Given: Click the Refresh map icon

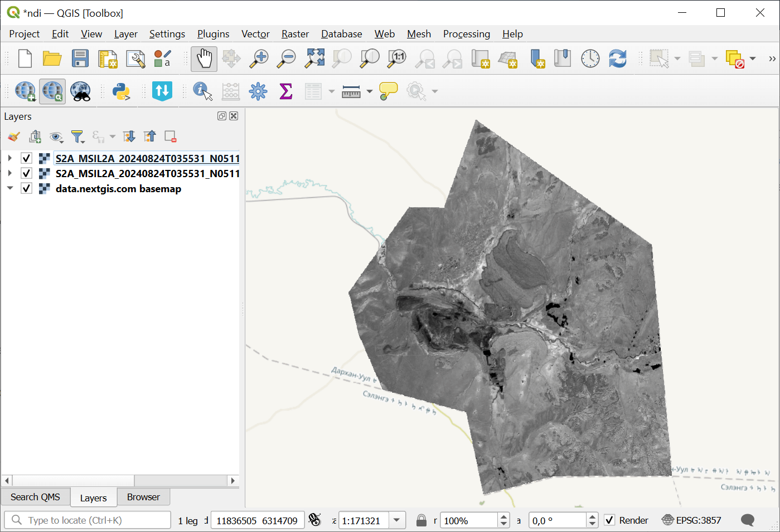Looking at the screenshot, I should 618,58.
